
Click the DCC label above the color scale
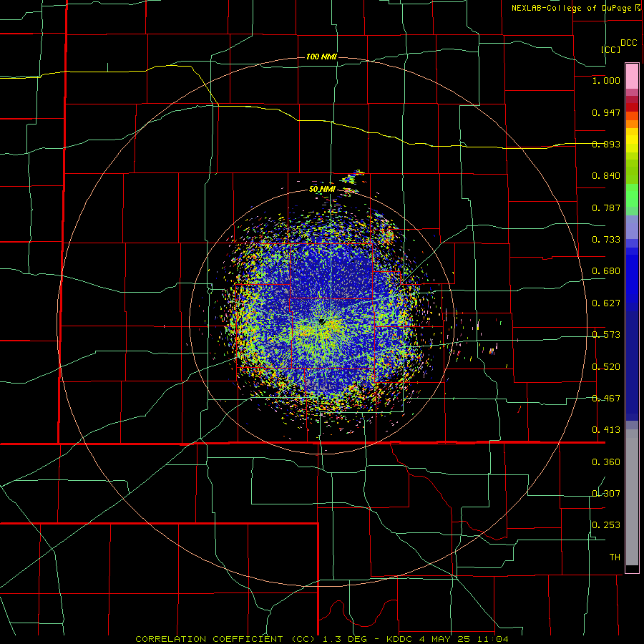pos(629,43)
